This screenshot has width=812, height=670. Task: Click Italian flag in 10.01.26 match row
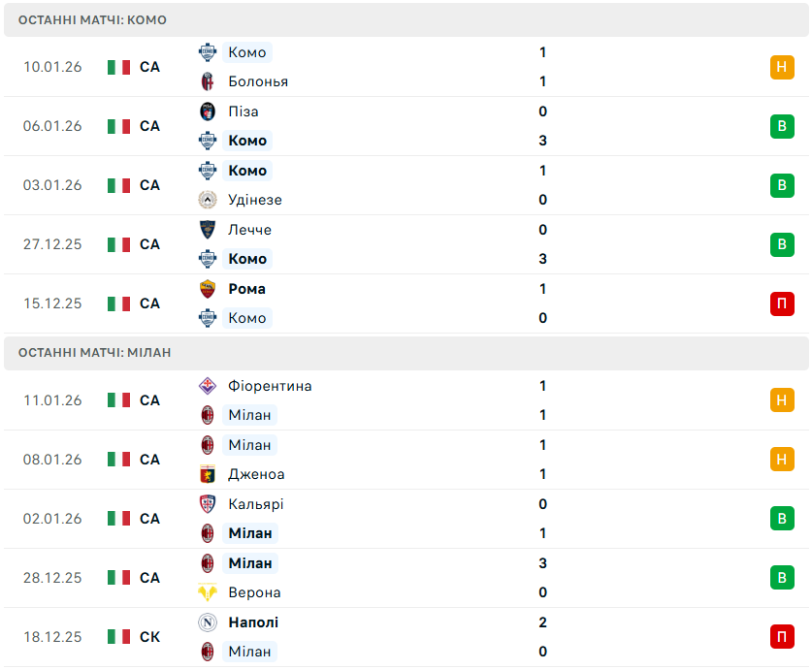click(x=119, y=67)
